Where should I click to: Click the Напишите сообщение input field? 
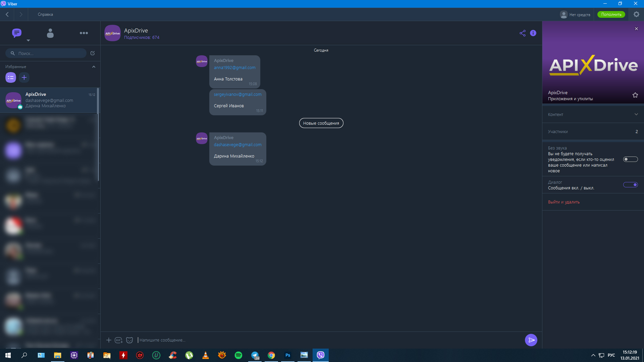329,340
